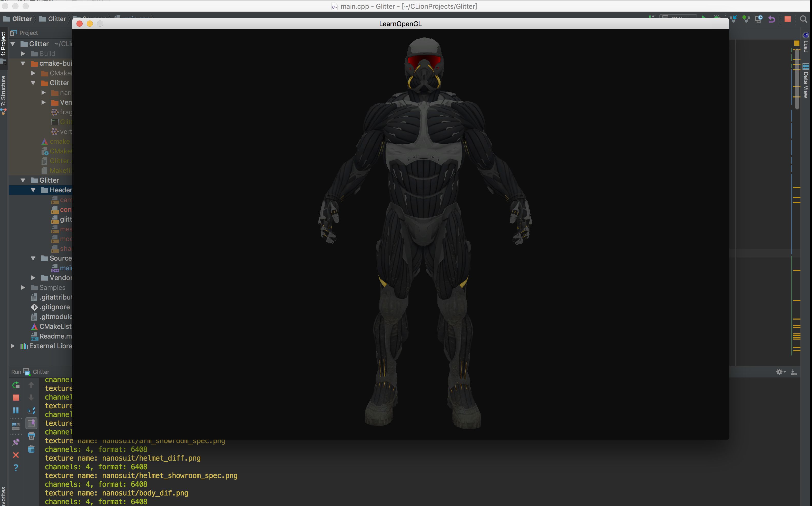The image size is (812, 506).
Task: Open help question mark in Run panel
Action: [16, 468]
